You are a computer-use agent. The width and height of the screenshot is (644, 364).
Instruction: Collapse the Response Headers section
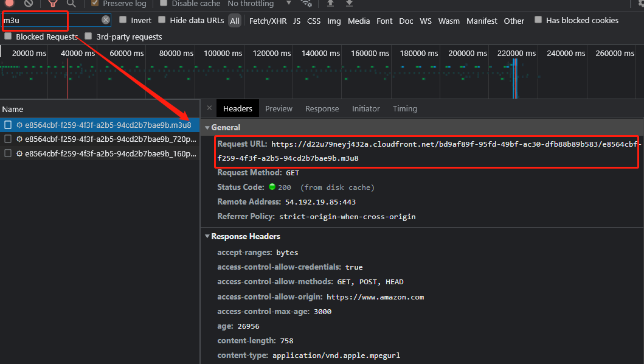click(x=207, y=237)
